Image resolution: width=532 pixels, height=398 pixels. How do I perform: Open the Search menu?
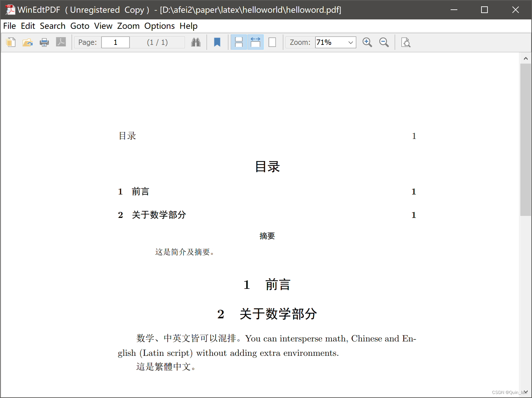click(x=53, y=26)
